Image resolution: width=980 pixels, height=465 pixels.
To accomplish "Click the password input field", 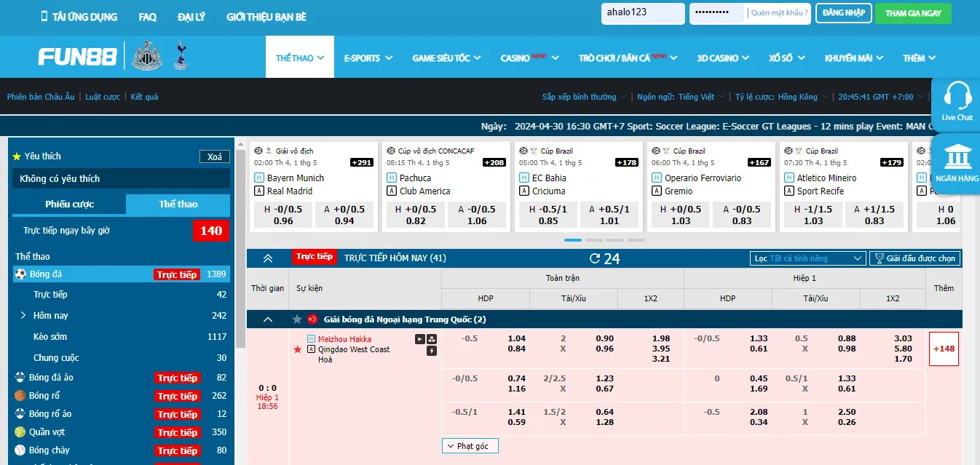I will pyautogui.click(x=716, y=13).
